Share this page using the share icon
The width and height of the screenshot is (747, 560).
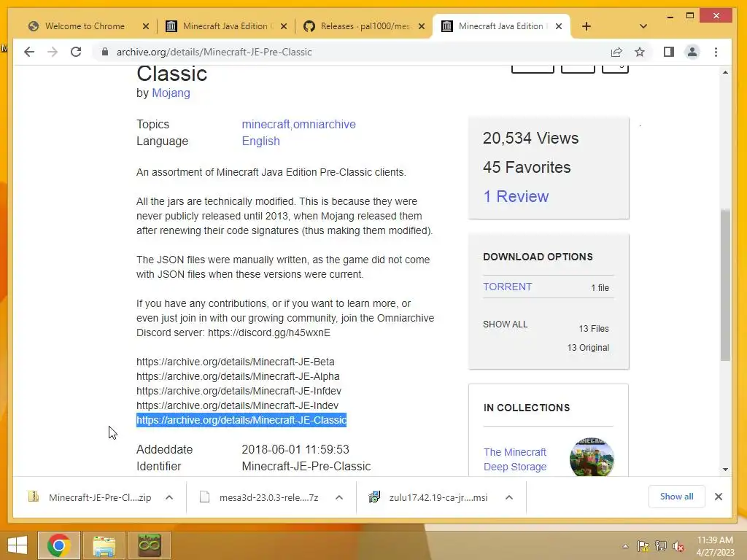(x=616, y=52)
